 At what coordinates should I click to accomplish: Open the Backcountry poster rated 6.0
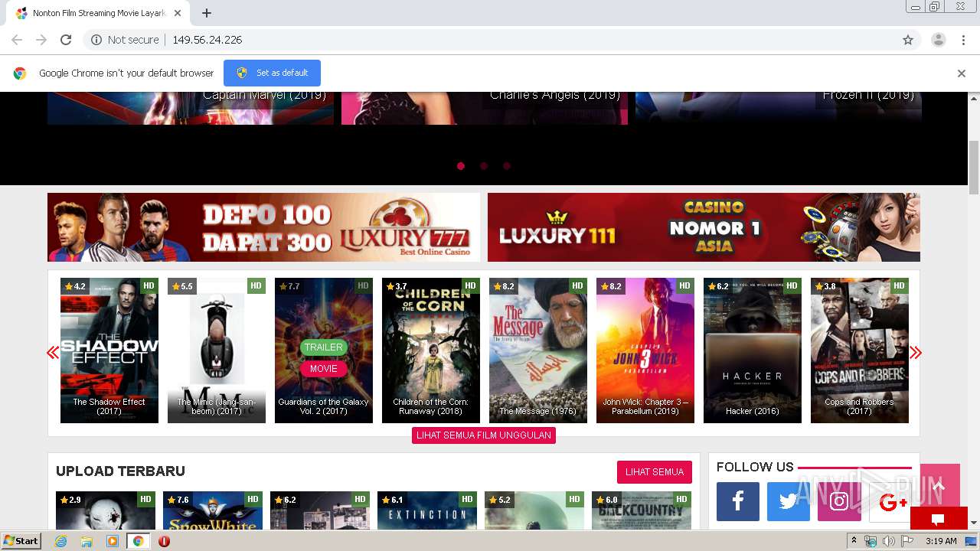642,510
